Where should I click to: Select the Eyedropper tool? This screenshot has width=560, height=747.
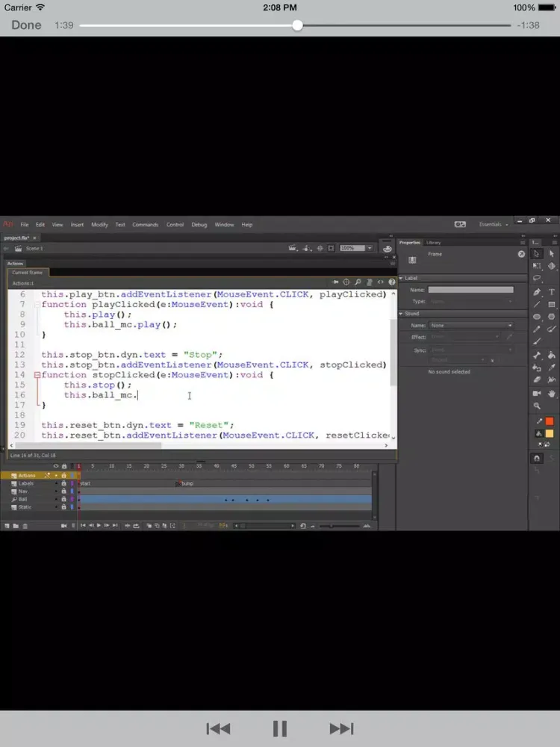coord(552,368)
